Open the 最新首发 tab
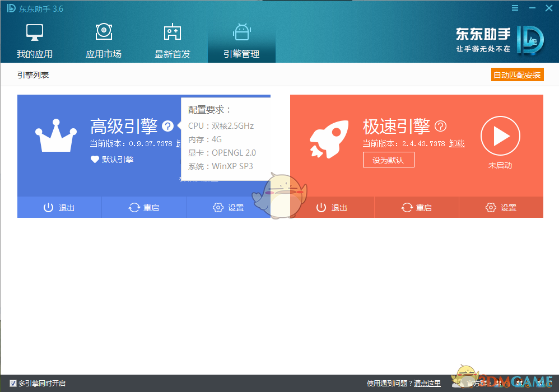Image resolution: width=559 pixels, height=392 pixels. (x=173, y=41)
